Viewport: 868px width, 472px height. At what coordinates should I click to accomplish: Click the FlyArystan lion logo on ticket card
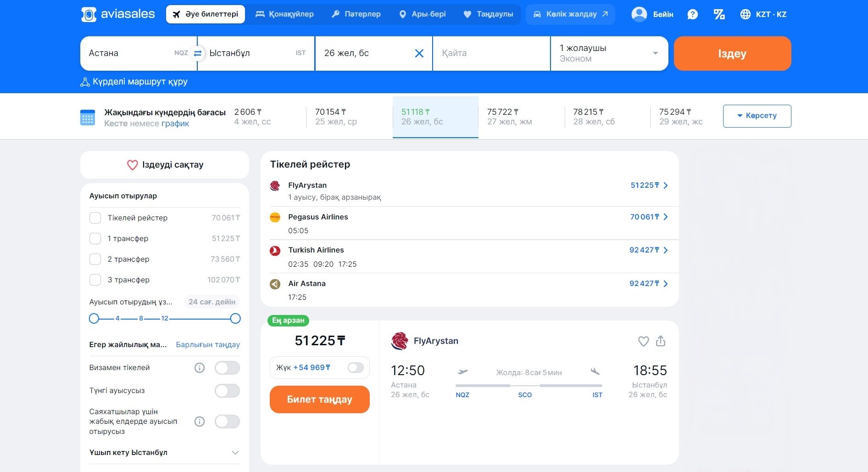click(399, 341)
